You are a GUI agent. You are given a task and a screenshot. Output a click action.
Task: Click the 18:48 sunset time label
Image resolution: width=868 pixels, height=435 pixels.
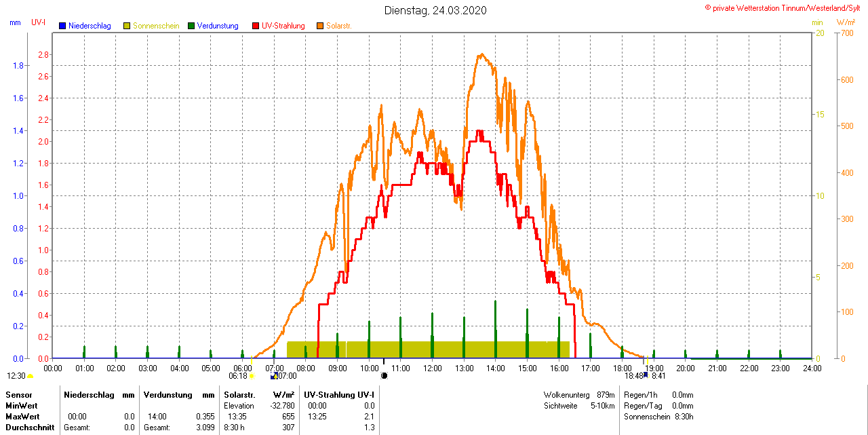click(x=634, y=375)
